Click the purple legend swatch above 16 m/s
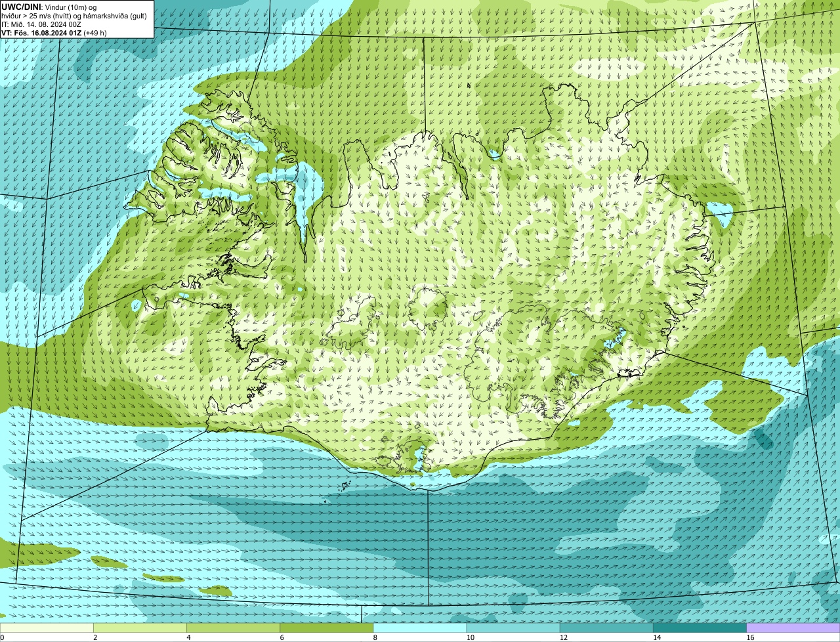Viewport: 840px width, 642px height. [x=793, y=628]
